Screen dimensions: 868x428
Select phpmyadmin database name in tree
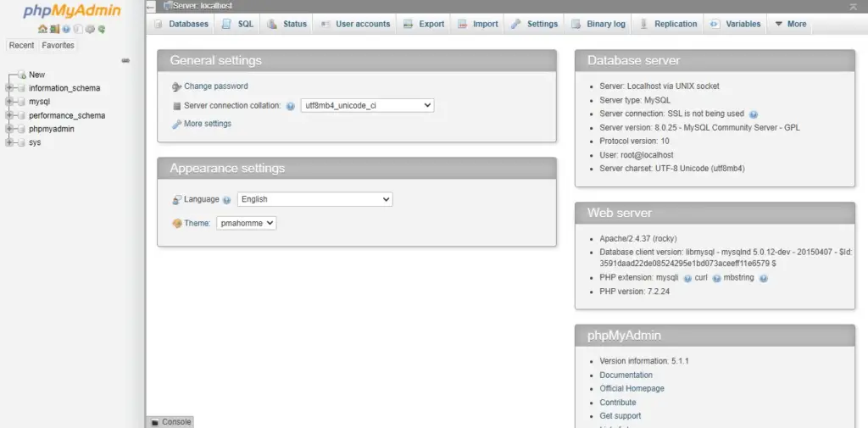click(x=52, y=129)
